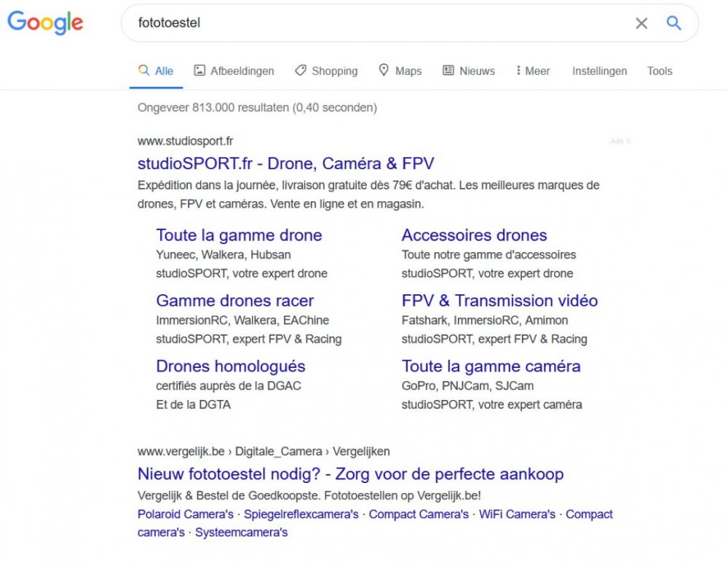The image size is (728, 566).
Task: Expand the Tools options
Action: (660, 71)
